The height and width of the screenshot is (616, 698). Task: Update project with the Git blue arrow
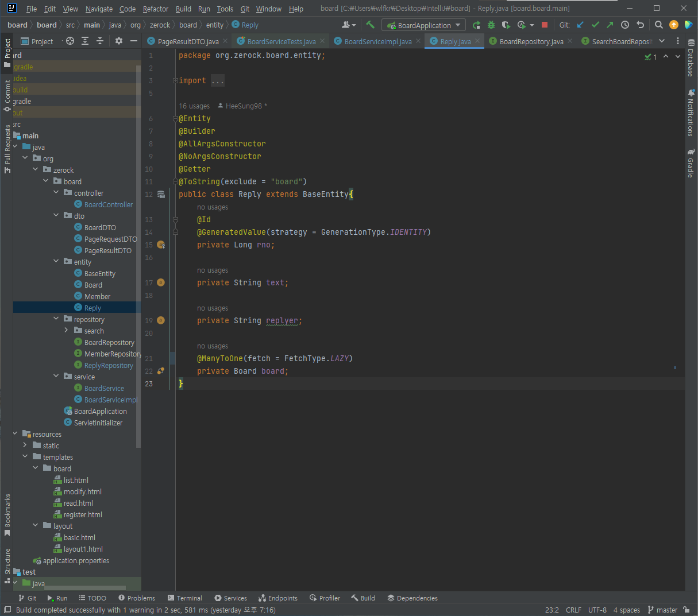tap(580, 25)
